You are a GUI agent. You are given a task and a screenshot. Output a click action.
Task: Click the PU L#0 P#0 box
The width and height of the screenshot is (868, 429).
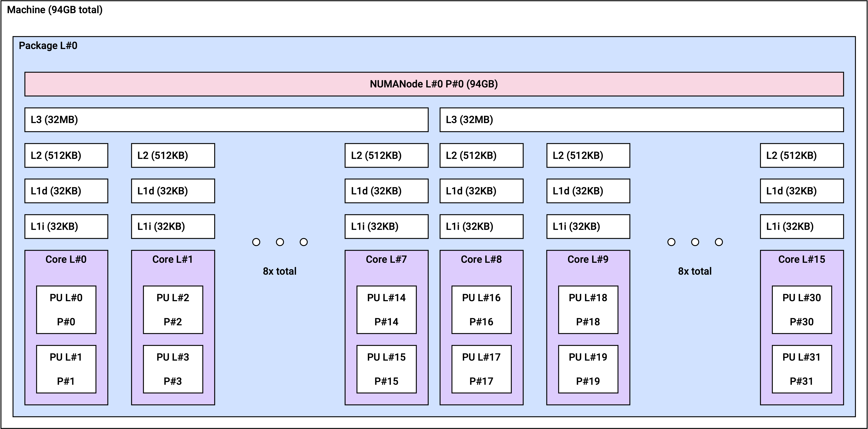(x=66, y=310)
